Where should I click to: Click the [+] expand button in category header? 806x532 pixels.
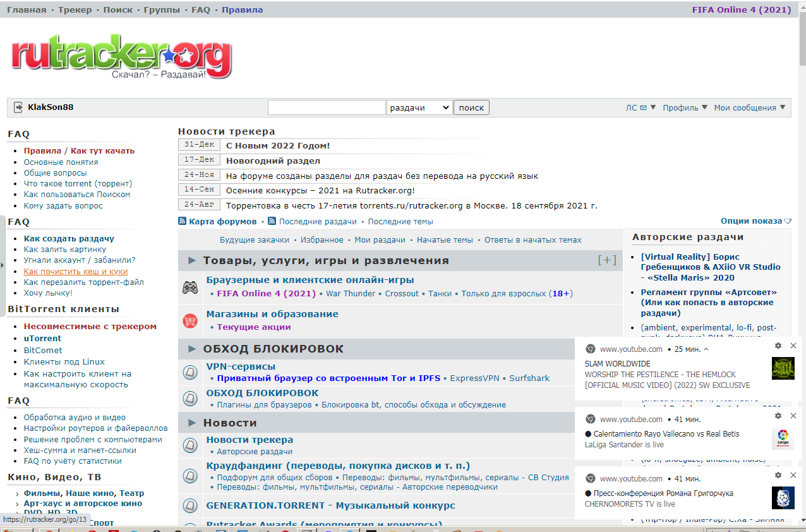[x=607, y=260]
